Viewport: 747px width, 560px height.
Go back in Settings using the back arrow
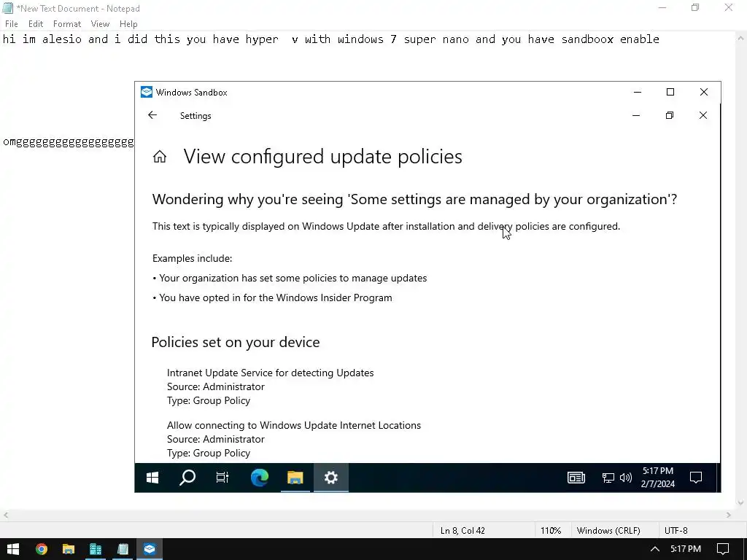[x=152, y=115]
